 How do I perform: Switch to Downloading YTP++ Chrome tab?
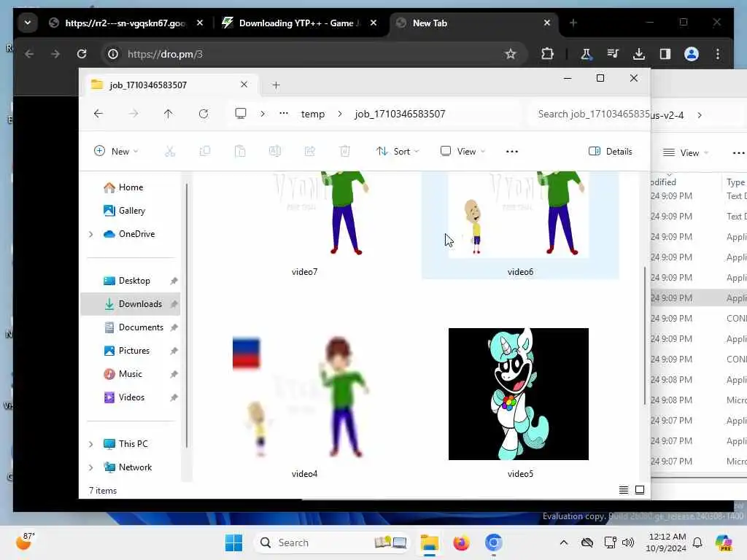pos(298,23)
